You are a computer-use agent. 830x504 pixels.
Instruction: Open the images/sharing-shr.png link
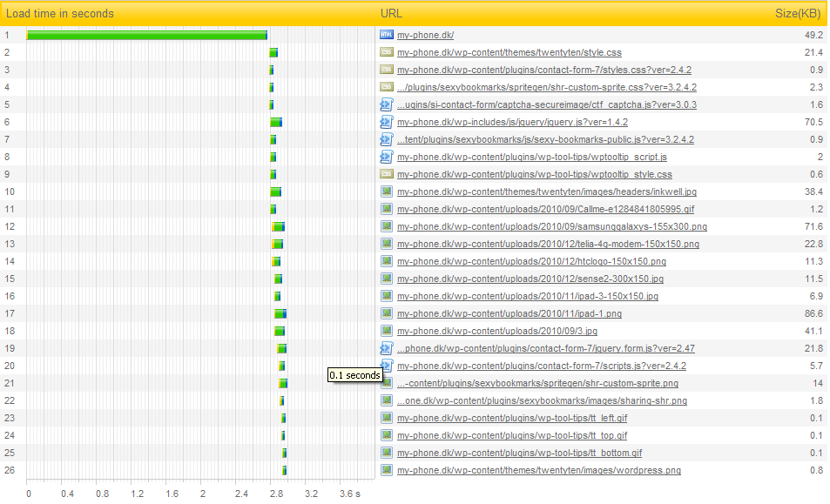(x=542, y=402)
